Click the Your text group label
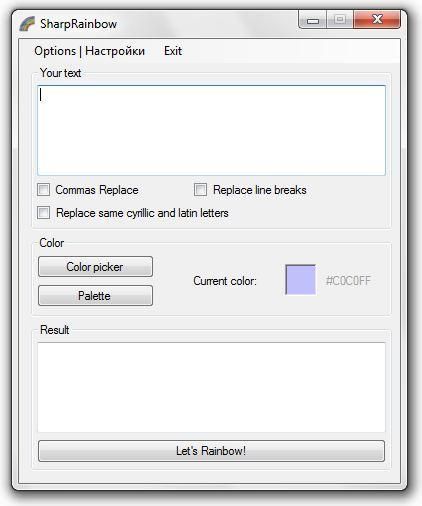422x506 pixels. (60, 73)
